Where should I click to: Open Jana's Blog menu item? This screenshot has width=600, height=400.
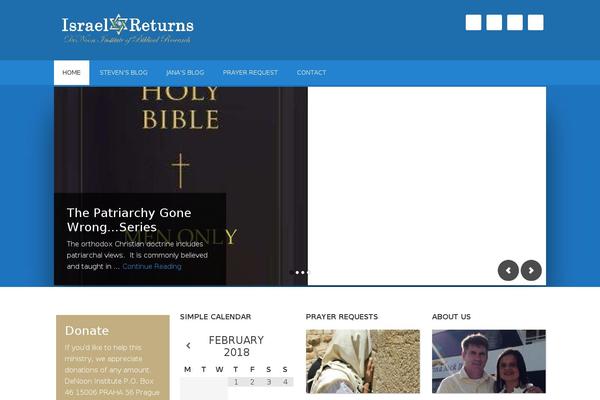point(185,72)
